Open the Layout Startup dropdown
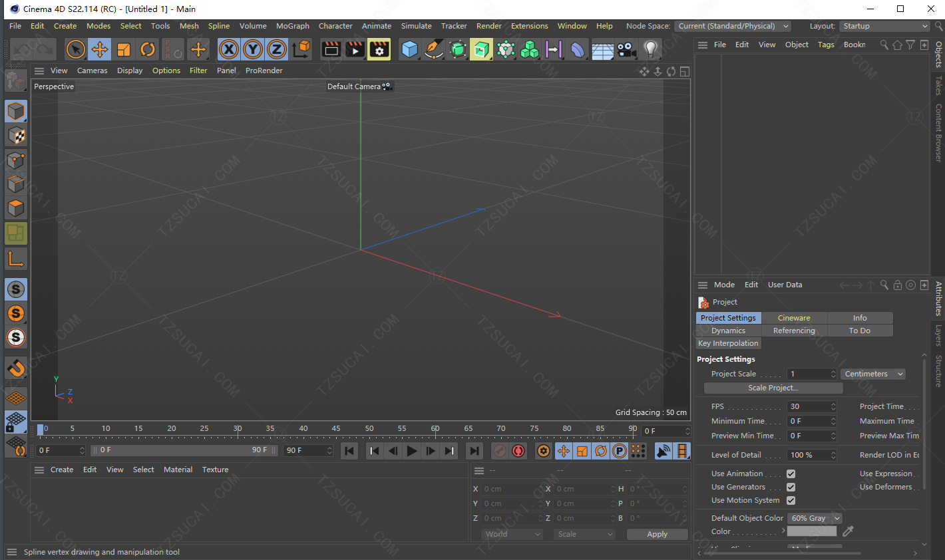Screen dimensions: 945x560 884,26
